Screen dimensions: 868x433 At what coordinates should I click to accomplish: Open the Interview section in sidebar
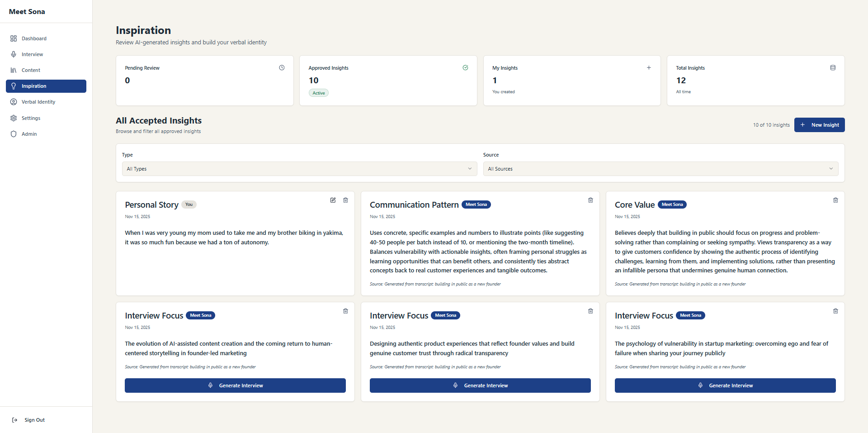click(33, 54)
